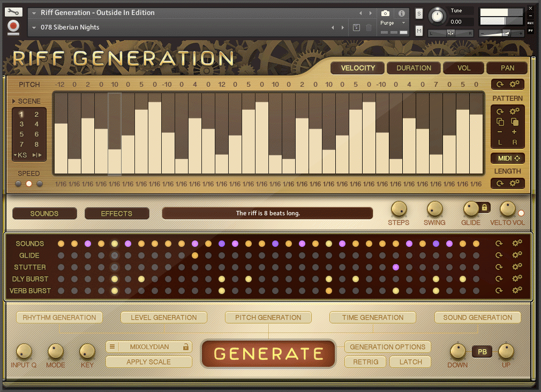Screen dimensions: 541x392
Task: Click the APPLY SCALE button
Action: click(149, 362)
